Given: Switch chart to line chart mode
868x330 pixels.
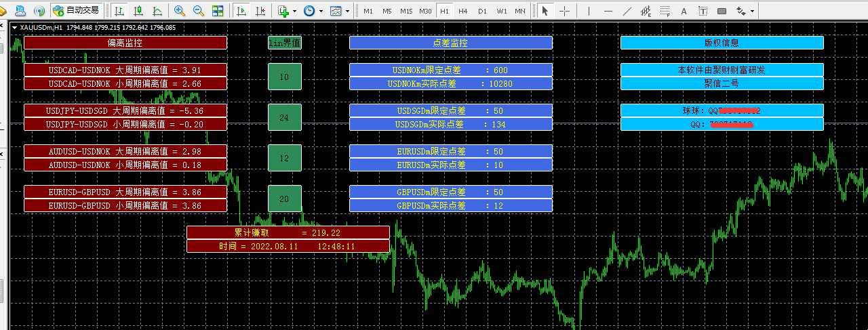Looking at the screenshot, I should (157, 11).
